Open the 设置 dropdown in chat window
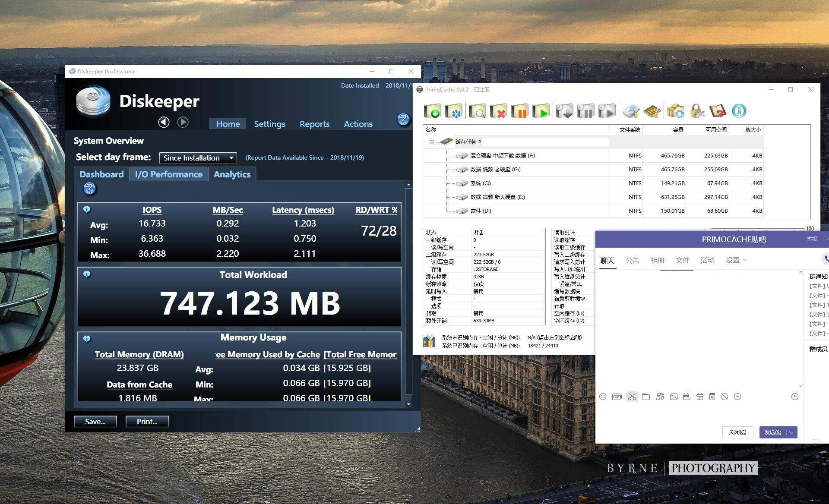829x504 pixels. (736, 260)
